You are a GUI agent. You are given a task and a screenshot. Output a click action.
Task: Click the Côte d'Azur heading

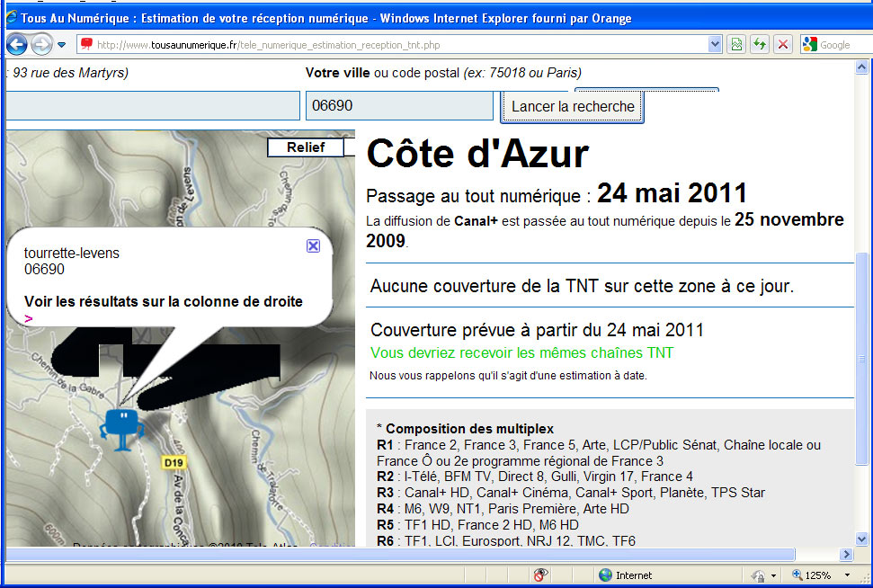(x=477, y=154)
